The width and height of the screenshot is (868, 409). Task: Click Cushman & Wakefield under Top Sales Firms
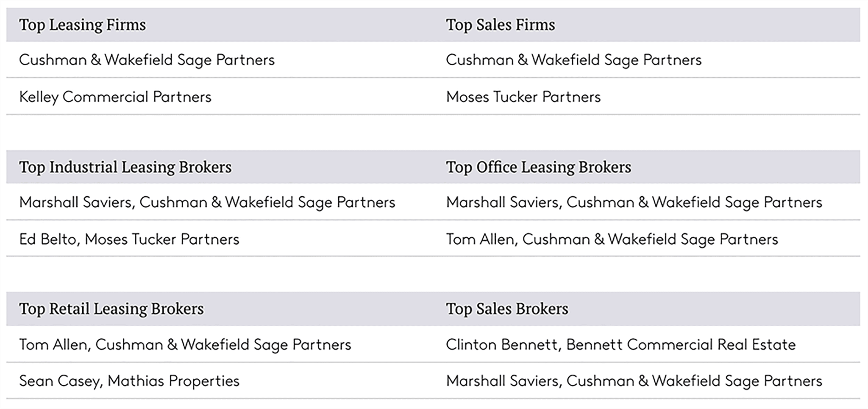point(574,60)
